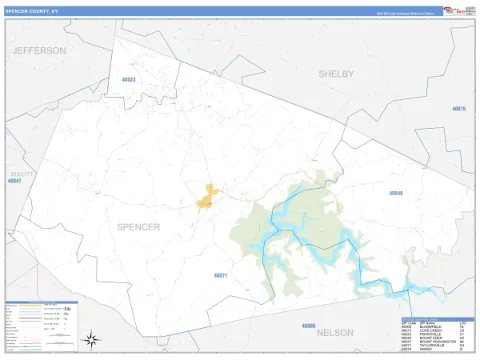Click ZIP code label 40023
Screen dimensions: 480x360
click(x=129, y=80)
